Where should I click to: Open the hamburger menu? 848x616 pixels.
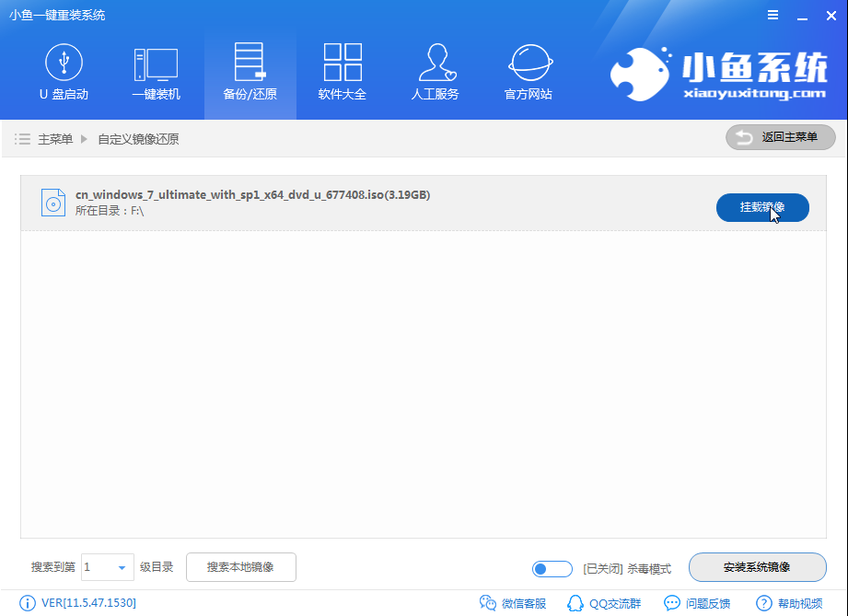pos(772,15)
